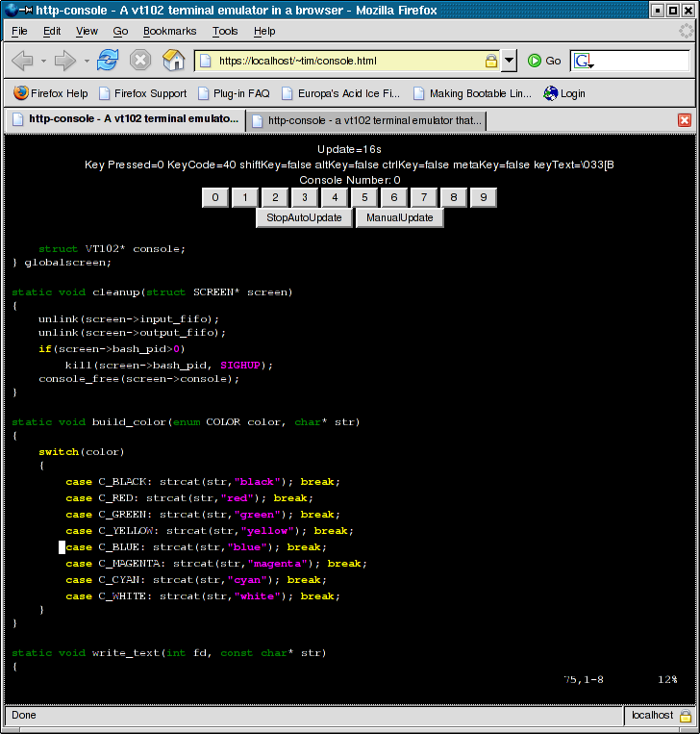
Task: Open the Tools menu
Action: click(x=225, y=31)
